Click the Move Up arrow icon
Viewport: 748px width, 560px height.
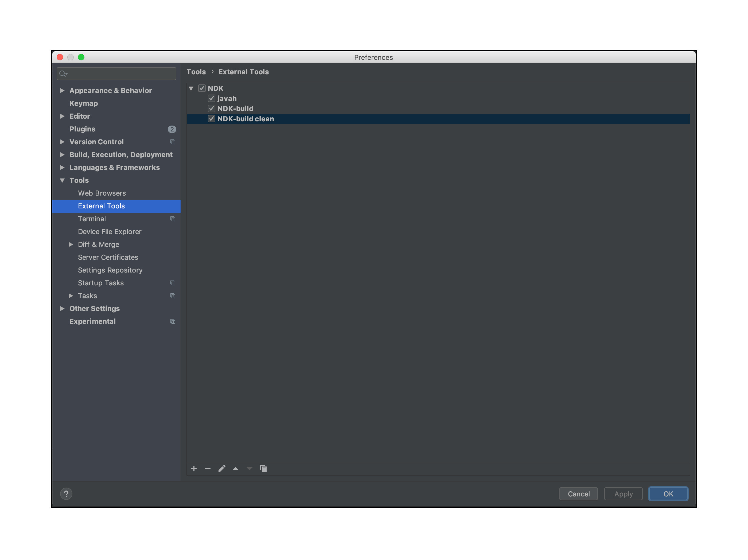point(236,468)
